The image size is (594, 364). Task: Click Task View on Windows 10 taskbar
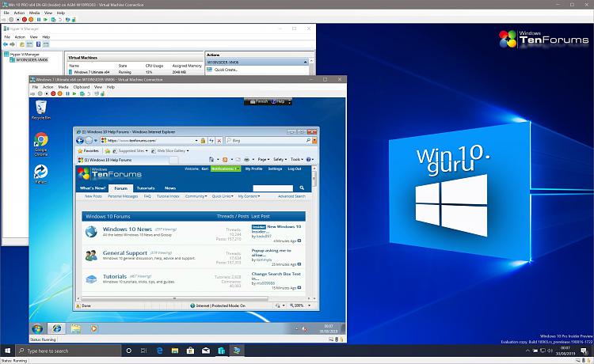coord(143,351)
